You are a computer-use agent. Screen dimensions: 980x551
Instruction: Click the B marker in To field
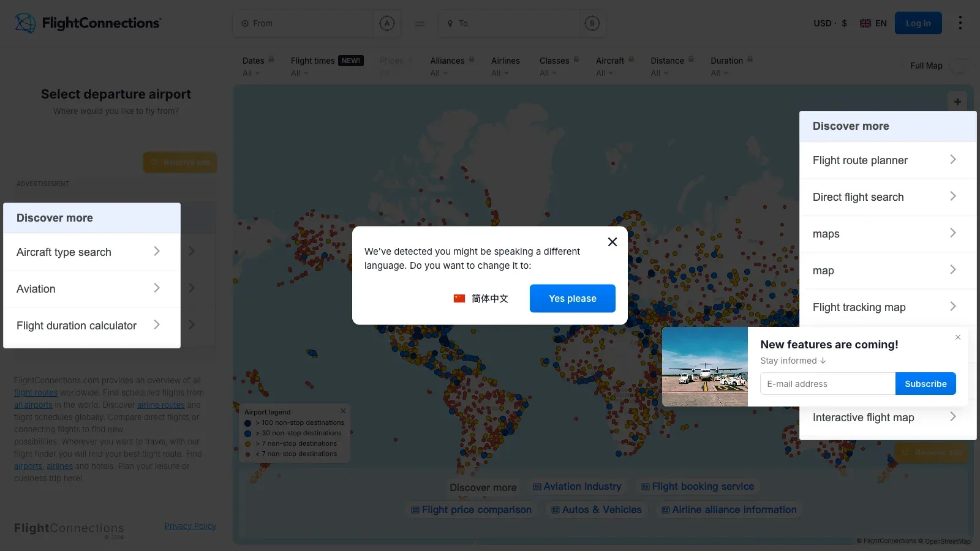(x=592, y=23)
